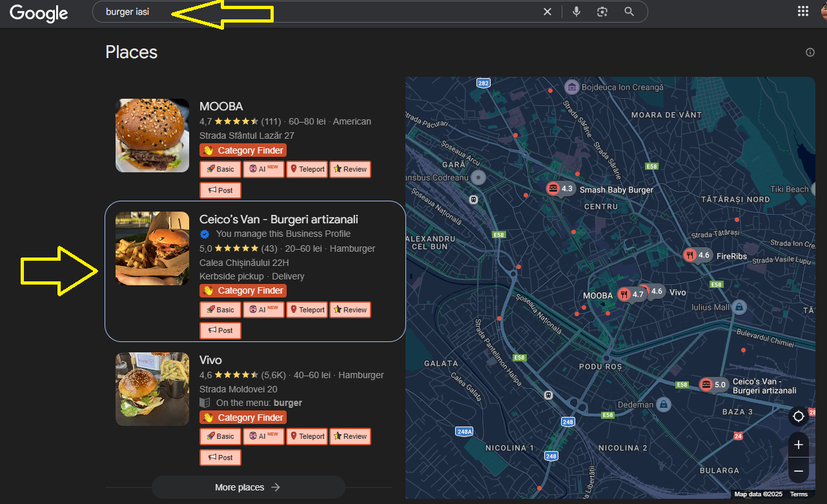Screen dimensions: 827x504
Task: Select Ceico's Van 5.0 map pin
Action: coord(714,385)
